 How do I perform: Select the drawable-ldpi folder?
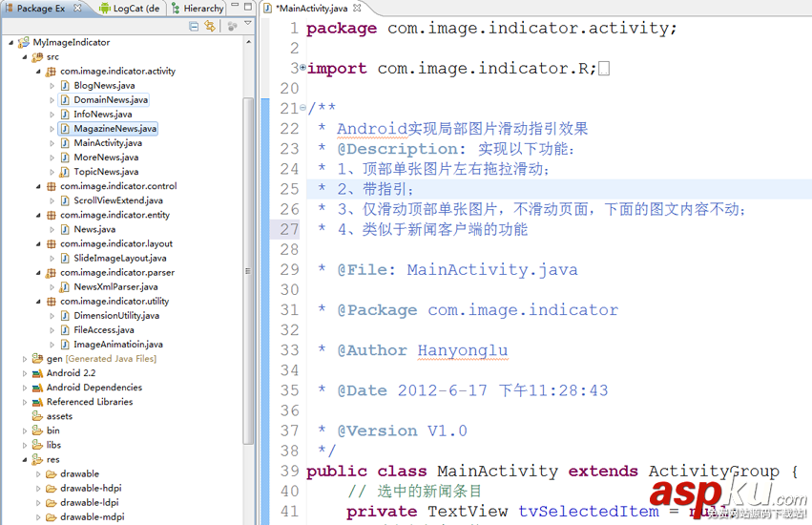[x=89, y=503]
